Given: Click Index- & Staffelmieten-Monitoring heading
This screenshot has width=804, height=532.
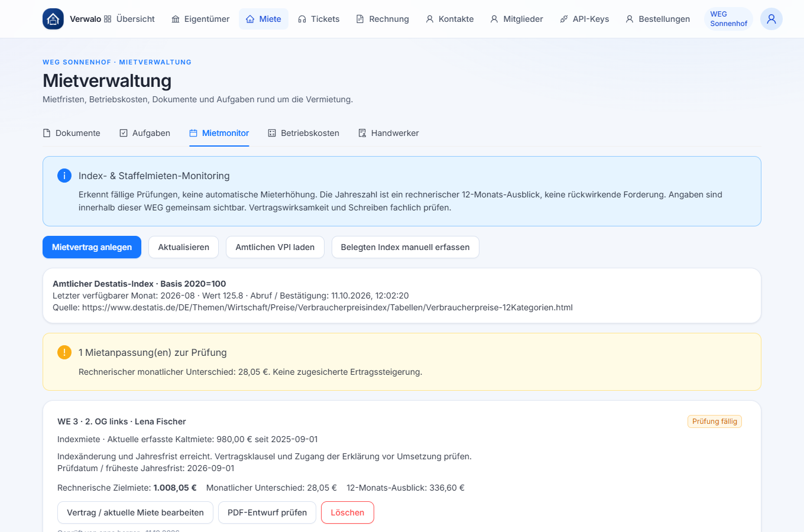Looking at the screenshot, I should [x=154, y=176].
